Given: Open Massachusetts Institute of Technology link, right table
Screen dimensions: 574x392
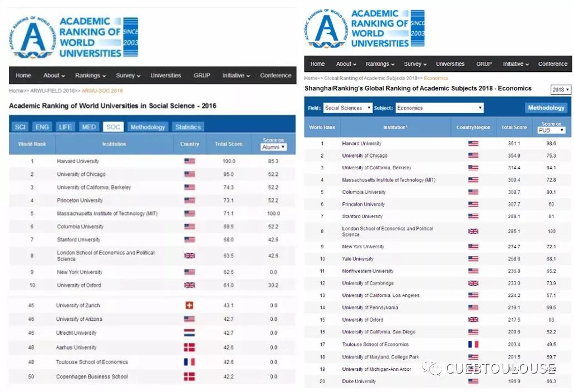Looking at the screenshot, I should 389,180.
